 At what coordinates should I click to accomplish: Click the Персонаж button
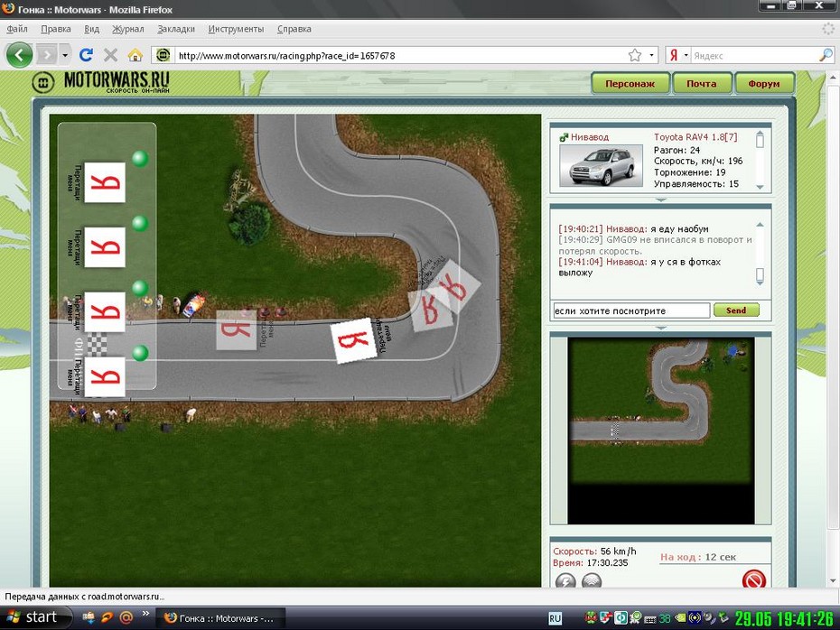630,84
